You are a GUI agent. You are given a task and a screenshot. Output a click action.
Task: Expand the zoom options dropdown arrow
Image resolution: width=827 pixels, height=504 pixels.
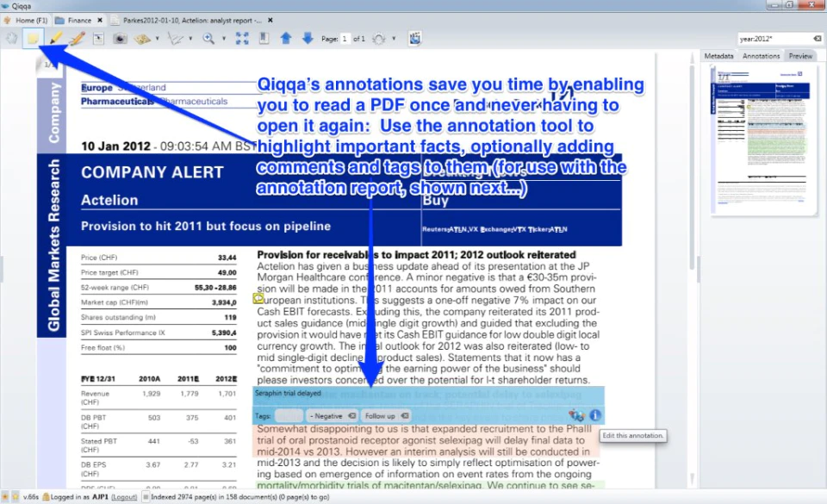pyautogui.click(x=224, y=39)
